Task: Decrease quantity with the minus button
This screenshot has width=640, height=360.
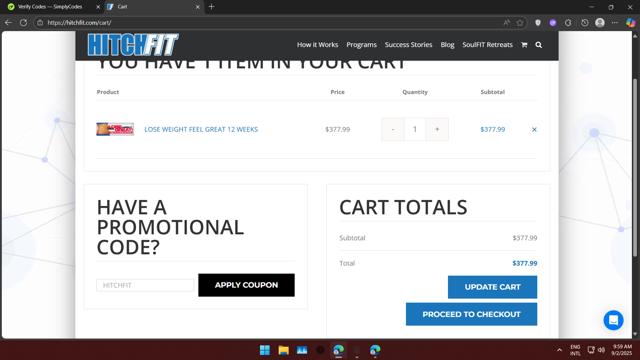Action: point(393,129)
